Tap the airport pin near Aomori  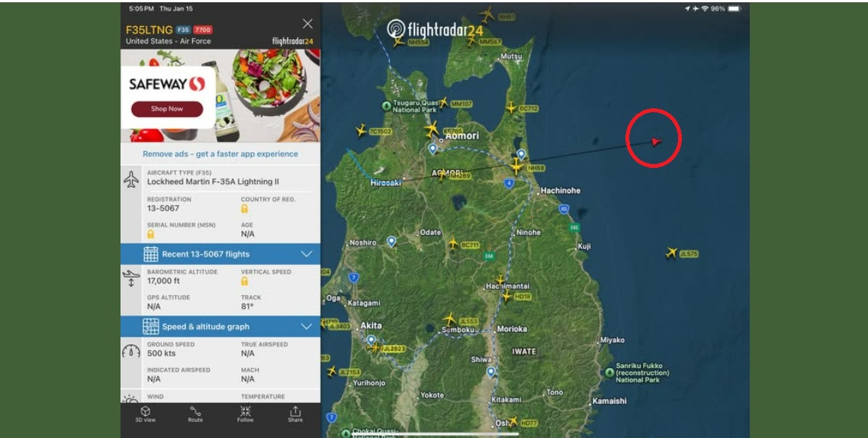[x=433, y=148]
